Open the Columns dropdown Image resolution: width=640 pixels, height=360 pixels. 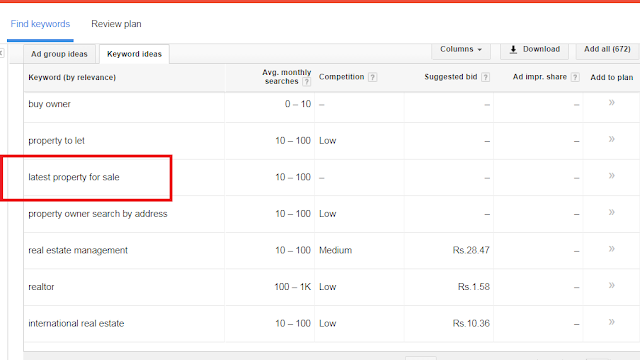pos(461,49)
